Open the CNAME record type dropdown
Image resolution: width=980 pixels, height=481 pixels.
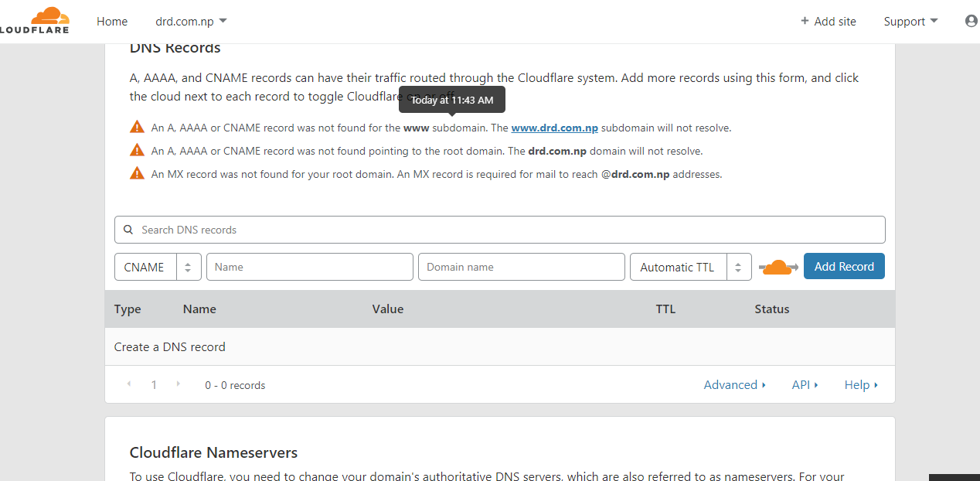coord(158,267)
